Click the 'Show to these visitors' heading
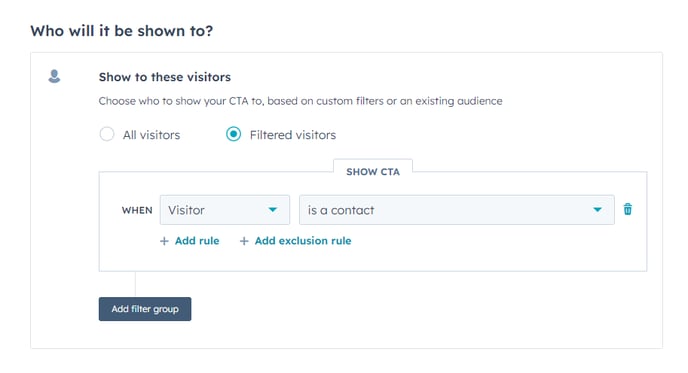The height and width of the screenshot is (373, 688). (165, 77)
